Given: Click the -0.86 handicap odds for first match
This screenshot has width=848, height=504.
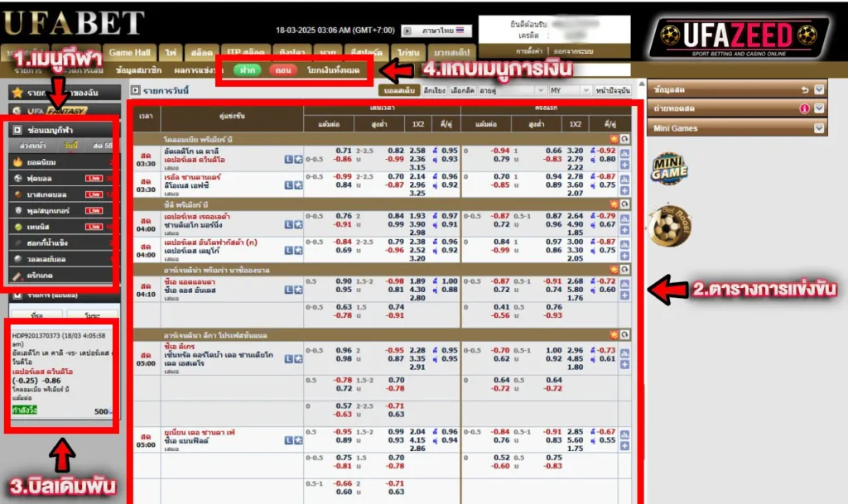Looking at the screenshot, I should pos(343,158).
